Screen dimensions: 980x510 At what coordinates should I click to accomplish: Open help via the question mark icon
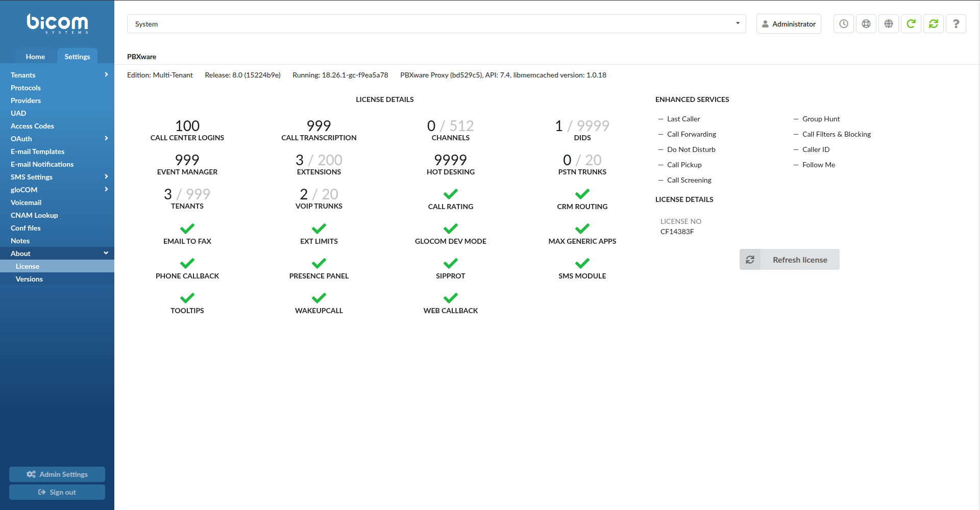[956, 24]
